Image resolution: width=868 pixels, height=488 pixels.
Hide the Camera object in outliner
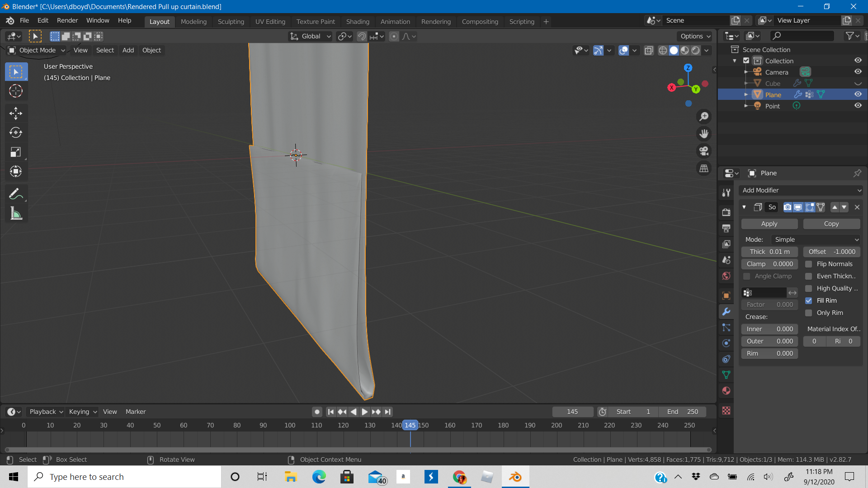tap(858, 72)
